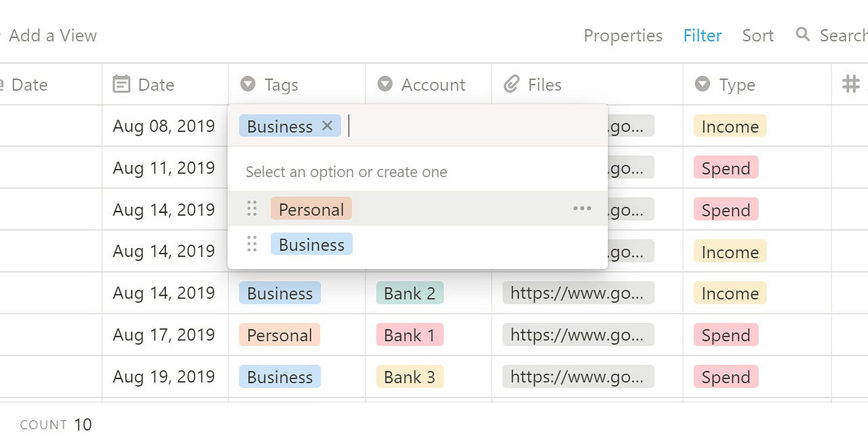868x434 pixels.
Task: Click the hashtag icon on the rightmost column header
Action: click(x=850, y=84)
